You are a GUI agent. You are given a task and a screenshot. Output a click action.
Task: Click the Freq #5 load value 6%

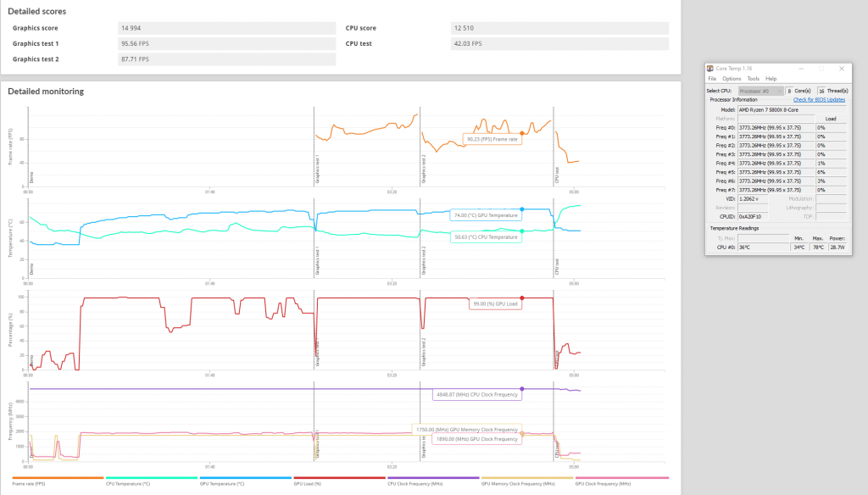point(831,172)
